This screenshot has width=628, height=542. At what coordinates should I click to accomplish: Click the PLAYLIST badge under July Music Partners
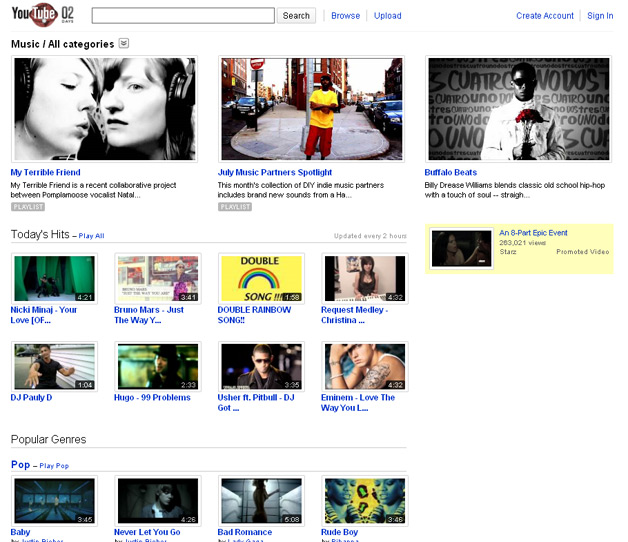[x=235, y=207]
